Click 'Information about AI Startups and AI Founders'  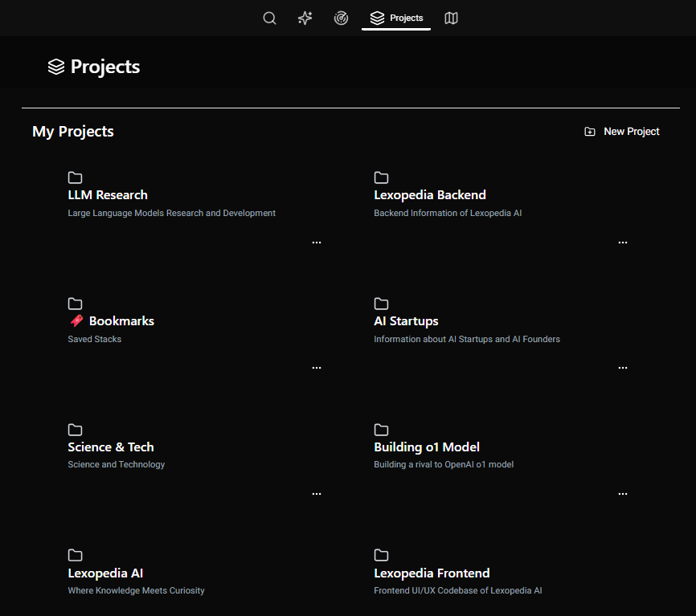(467, 339)
